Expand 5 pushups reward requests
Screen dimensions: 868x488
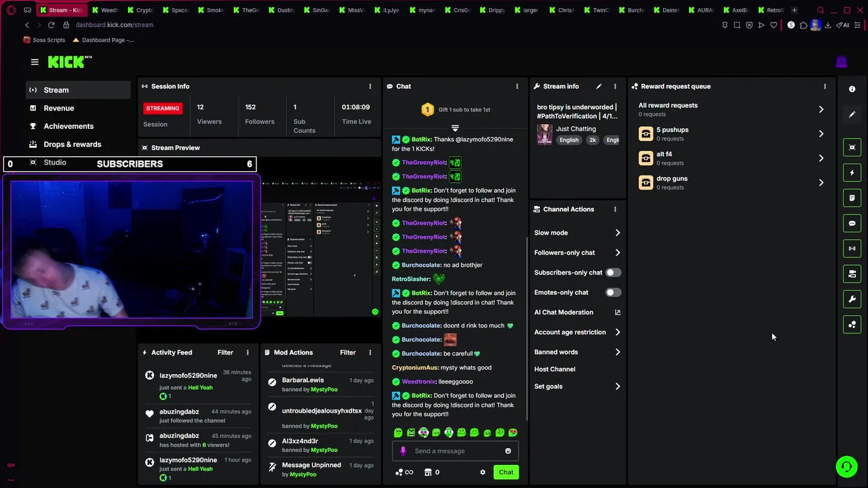(732, 134)
